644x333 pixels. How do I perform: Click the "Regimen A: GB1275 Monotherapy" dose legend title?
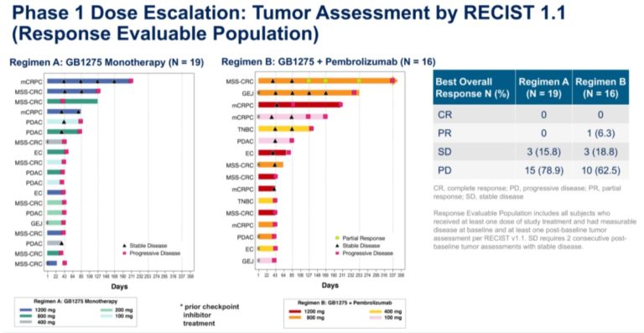[75, 301]
